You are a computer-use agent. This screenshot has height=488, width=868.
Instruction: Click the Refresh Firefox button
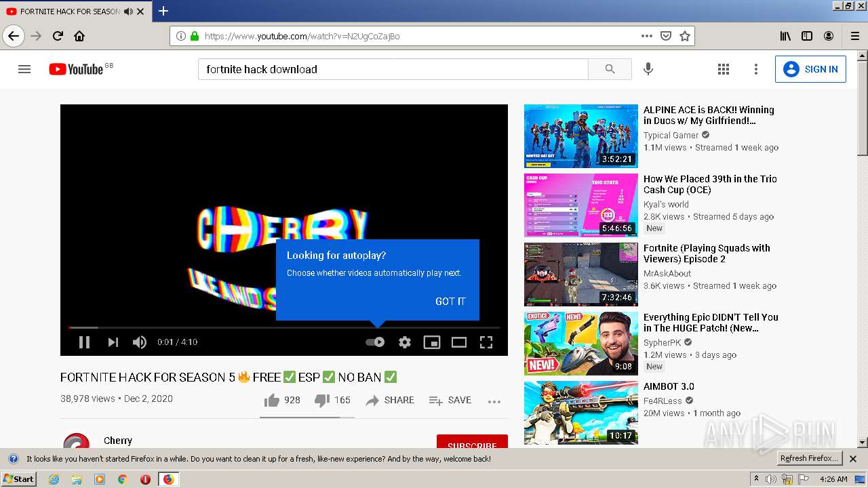[809, 459]
